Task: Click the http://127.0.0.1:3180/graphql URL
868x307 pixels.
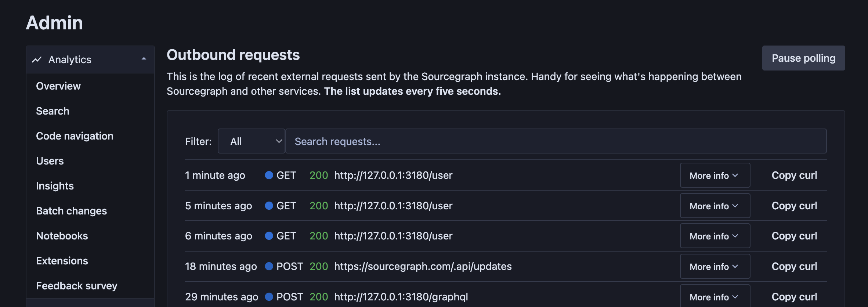Action: point(401,297)
